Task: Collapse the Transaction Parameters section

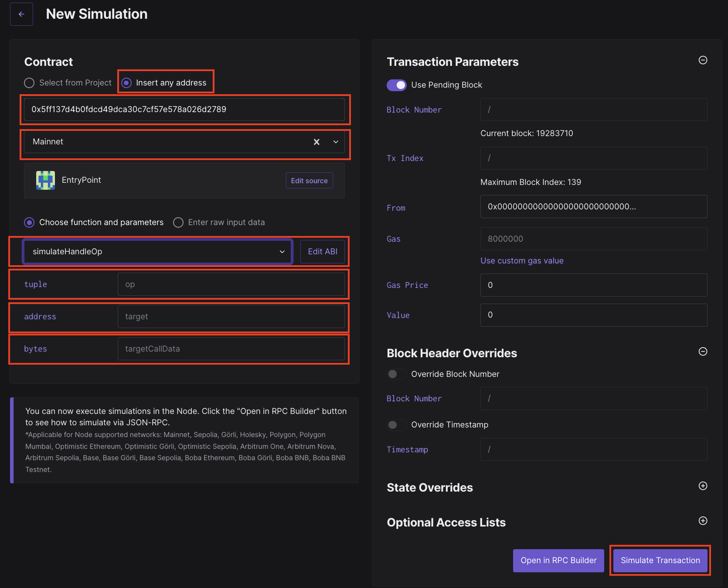Action: 703,60
